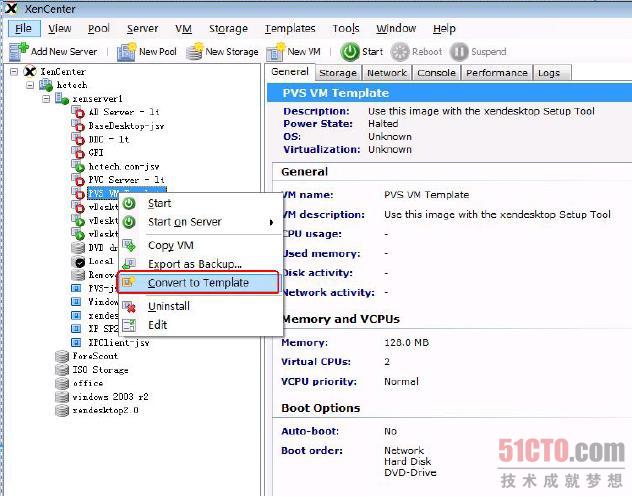Image resolution: width=632 pixels, height=497 pixels.
Task: Click the halted VM icon beside AD Server
Action: pos(78,112)
